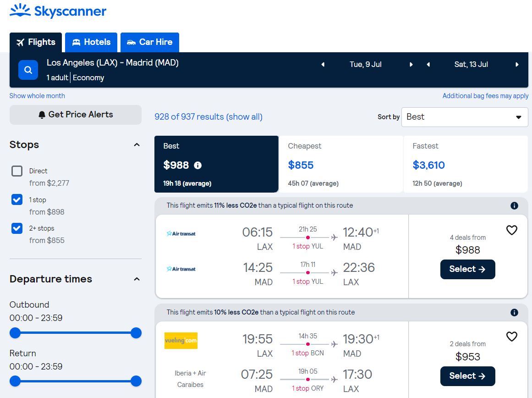Click the Skyscanner logo
Screen dimensions: 532x398
58,11
